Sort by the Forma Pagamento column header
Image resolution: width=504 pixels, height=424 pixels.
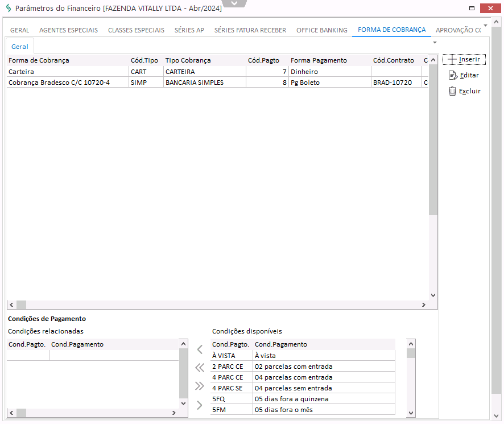tap(319, 60)
